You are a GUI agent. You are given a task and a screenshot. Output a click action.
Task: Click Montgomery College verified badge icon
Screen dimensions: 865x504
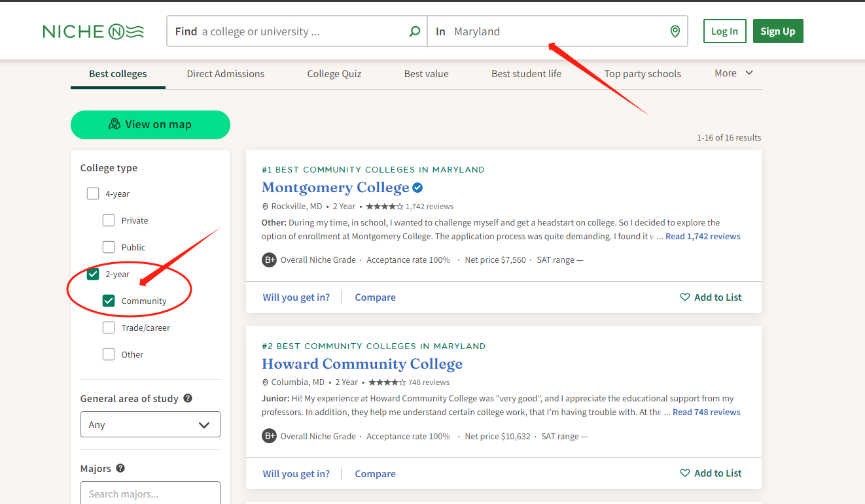point(417,188)
